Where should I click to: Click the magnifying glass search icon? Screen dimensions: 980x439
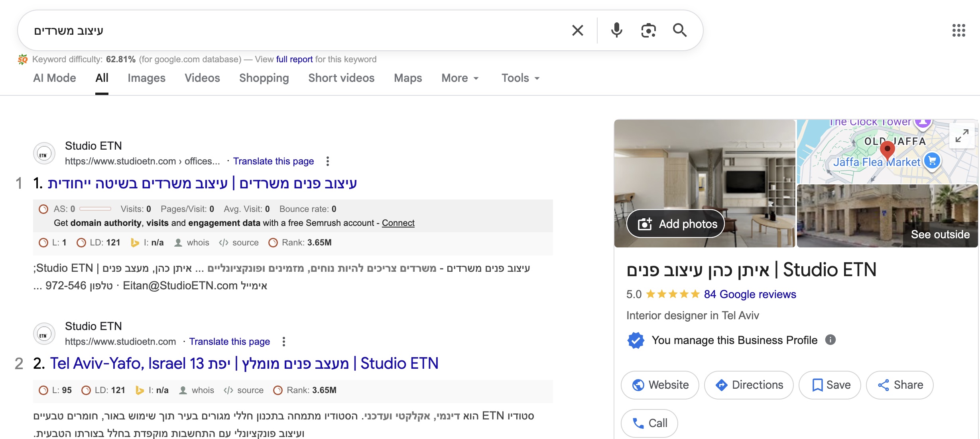[x=680, y=30]
